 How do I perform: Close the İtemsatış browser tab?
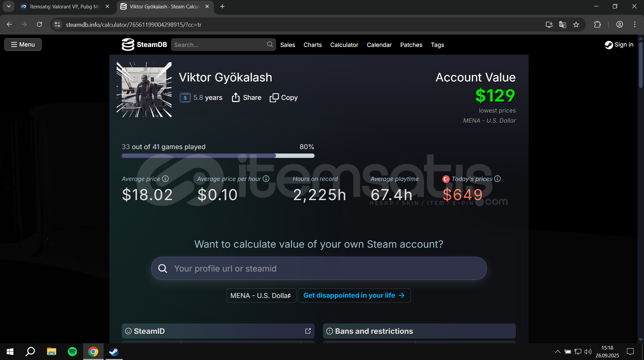click(107, 6)
